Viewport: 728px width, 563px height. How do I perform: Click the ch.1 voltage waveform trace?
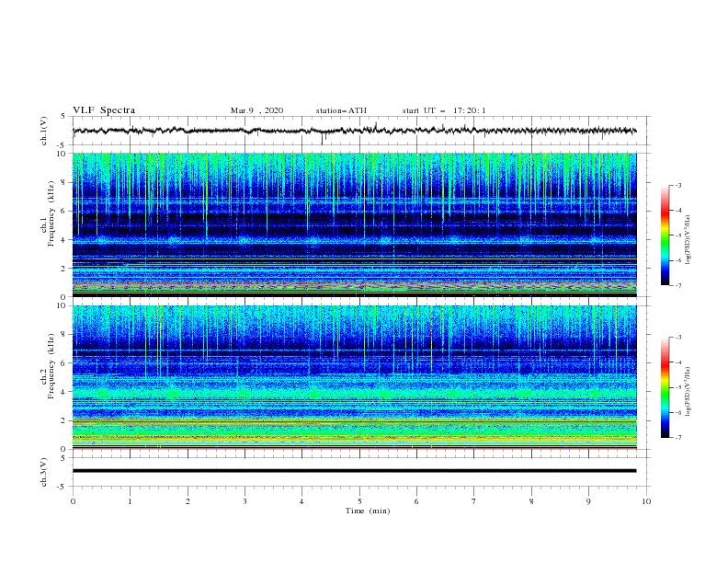tap(354, 131)
